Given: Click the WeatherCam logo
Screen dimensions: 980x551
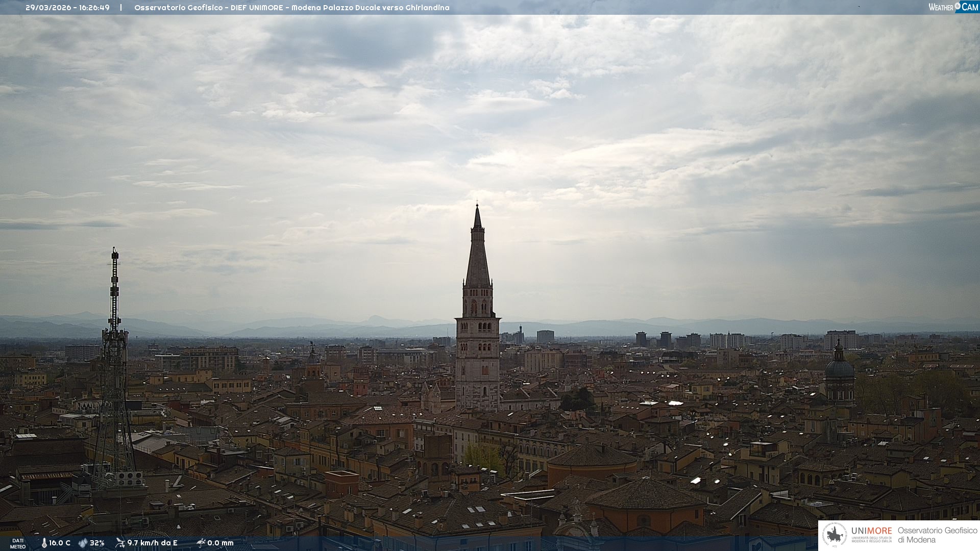Looking at the screenshot, I should point(953,7).
